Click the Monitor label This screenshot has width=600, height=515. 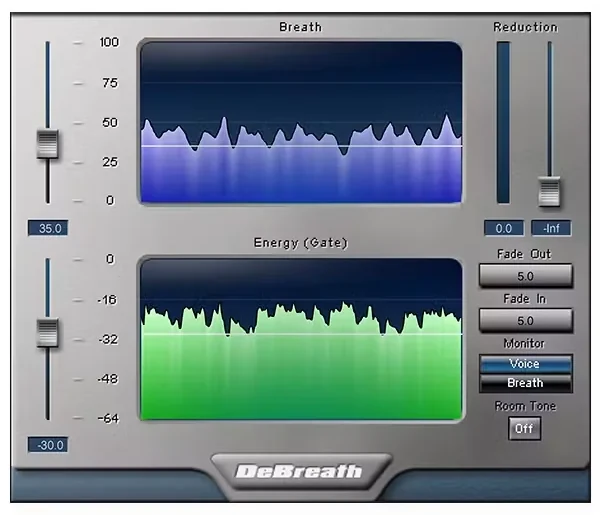[x=524, y=344]
